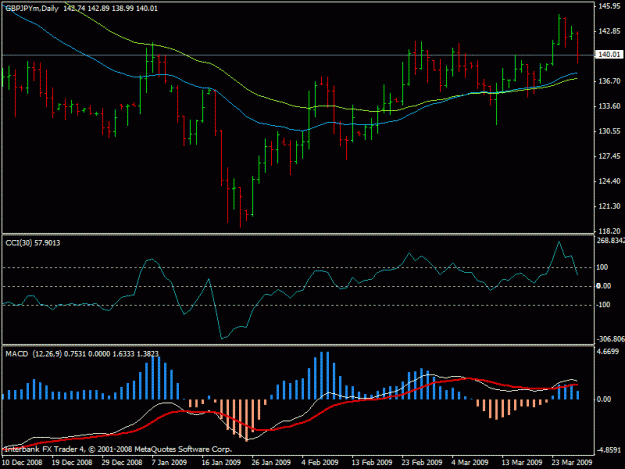Click the CCI -306.806 scale label
This screenshot has height=469, width=625.
click(611, 339)
